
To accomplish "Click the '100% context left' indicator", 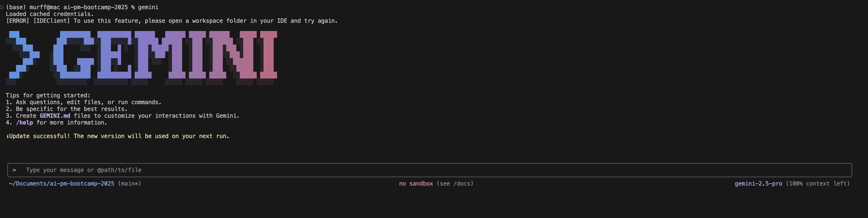I will point(817,184).
